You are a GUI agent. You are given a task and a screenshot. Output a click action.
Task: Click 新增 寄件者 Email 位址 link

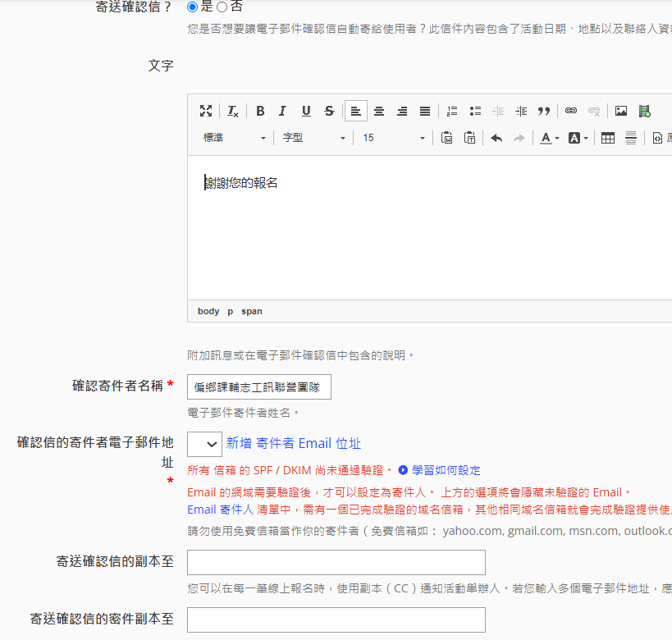(x=294, y=443)
